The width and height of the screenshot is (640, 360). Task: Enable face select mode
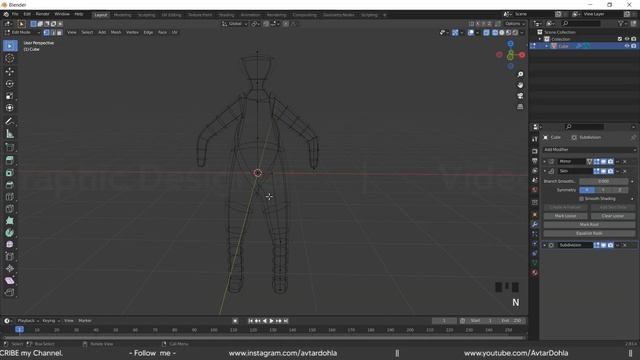(x=60, y=32)
